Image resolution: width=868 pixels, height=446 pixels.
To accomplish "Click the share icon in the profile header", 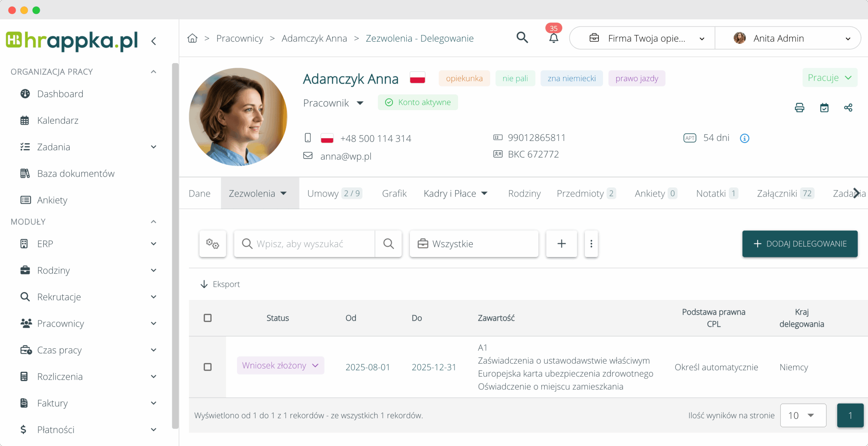I will (848, 108).
